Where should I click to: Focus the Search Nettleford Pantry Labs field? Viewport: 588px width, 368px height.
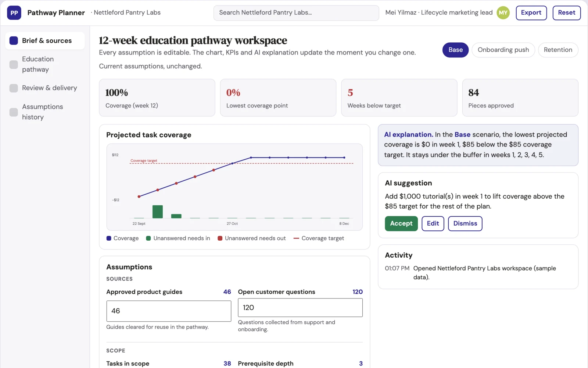[x=296, y=13]
